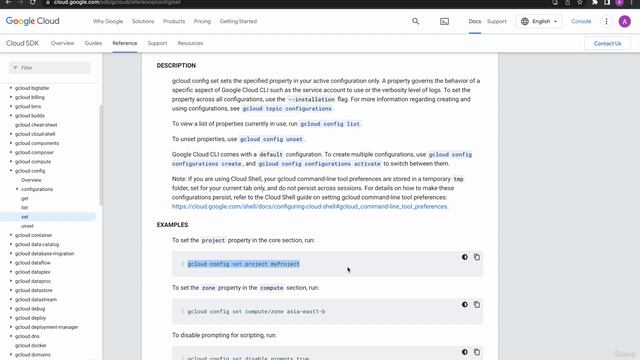
Task: Open browser extensions puzzle icon
Action: [x=595, y=2]
